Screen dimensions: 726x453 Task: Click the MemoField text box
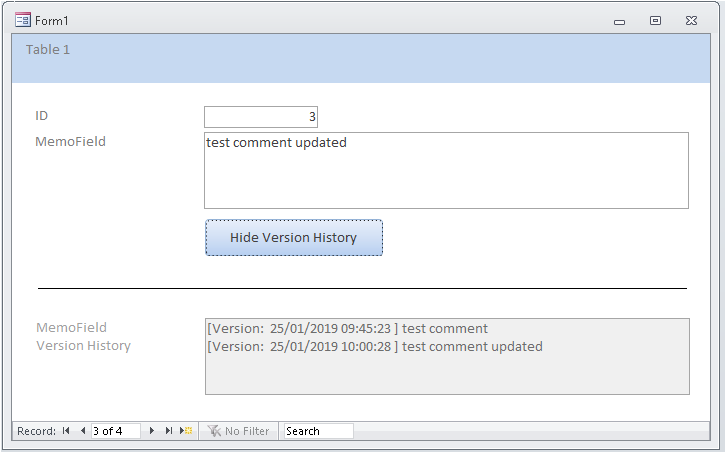tap(446, 170)
